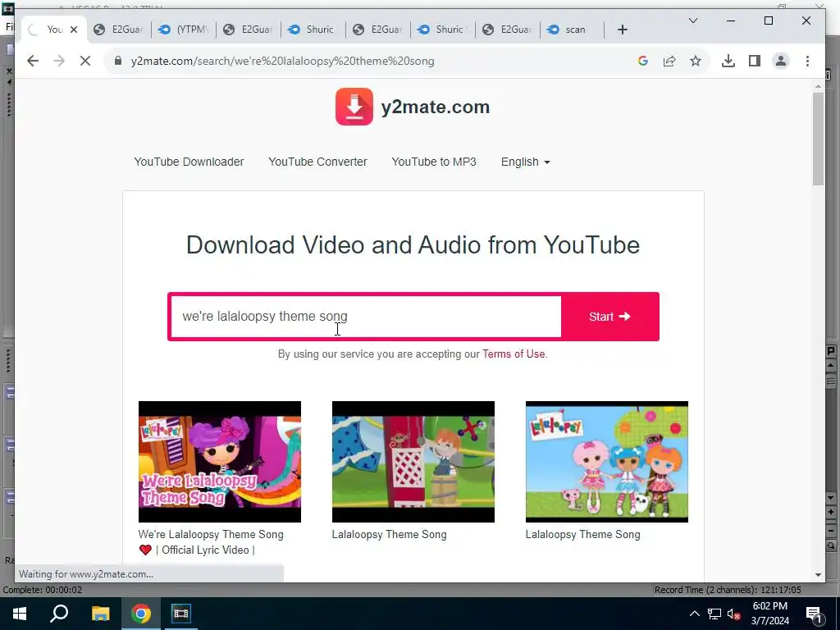
Task: Switch to the first Shuric tab
Action: click(x=313, y=30)
